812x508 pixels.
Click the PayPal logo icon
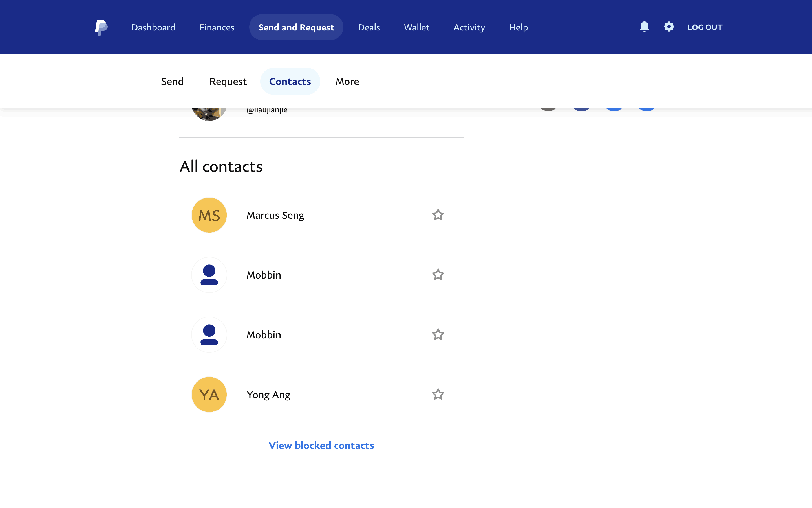tap(101, 27)
